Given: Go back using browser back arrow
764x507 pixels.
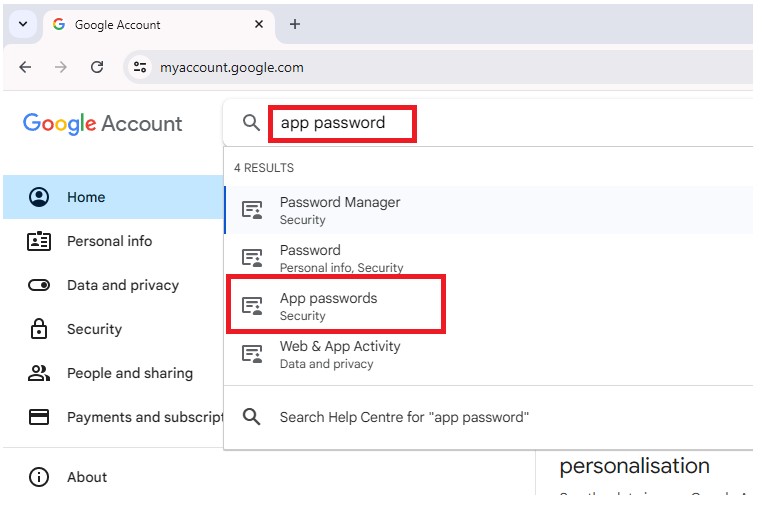Looking at the screenshot, I should [x=25, y=67].
